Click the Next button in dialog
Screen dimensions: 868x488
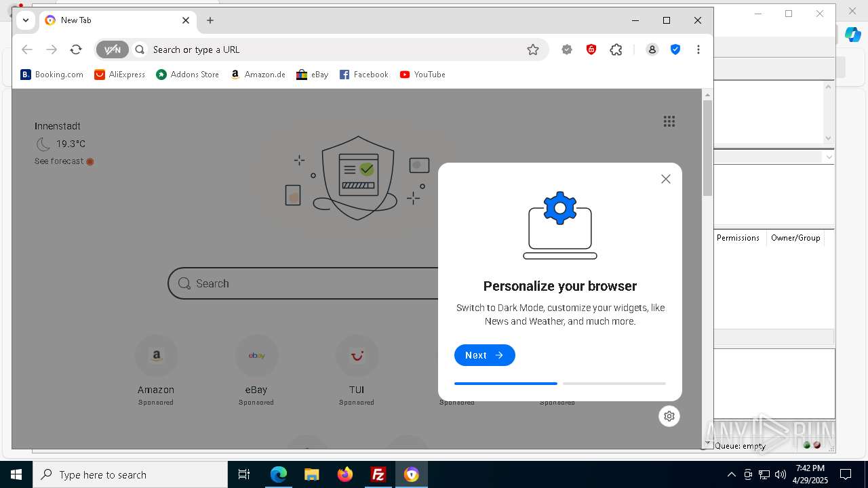[x=485, y=355]
